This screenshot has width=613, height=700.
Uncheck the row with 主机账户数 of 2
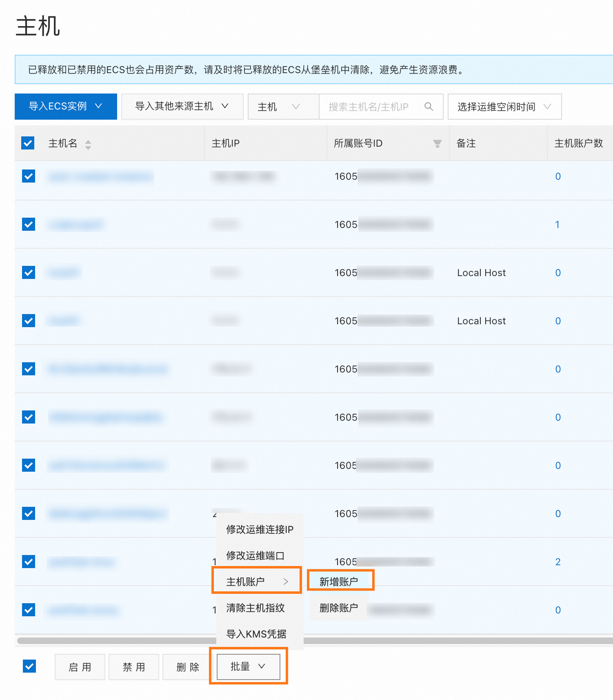(29, 562)
